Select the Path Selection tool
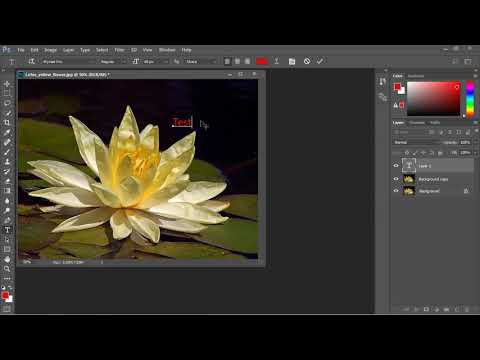The width and height of the screenshot is (480, 360). coord(7,240)
